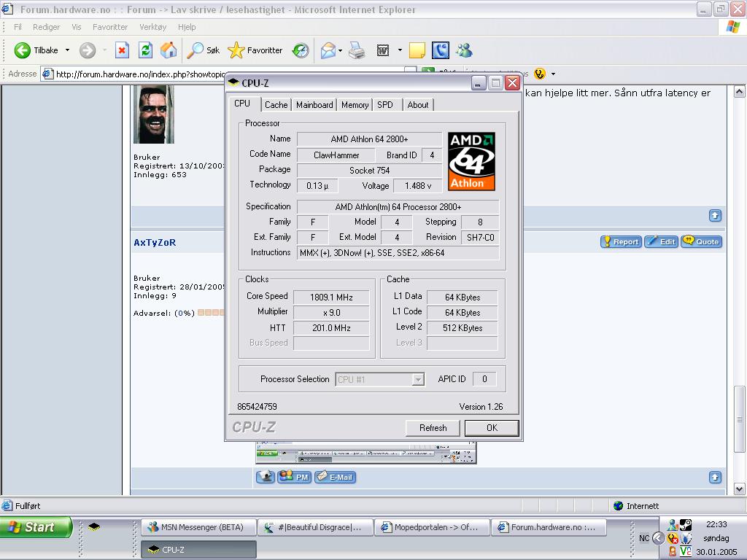Click scroll-to-top arrow icon in lower post
The width and height of the screenshot is (747, 560).
coord(715,477)
